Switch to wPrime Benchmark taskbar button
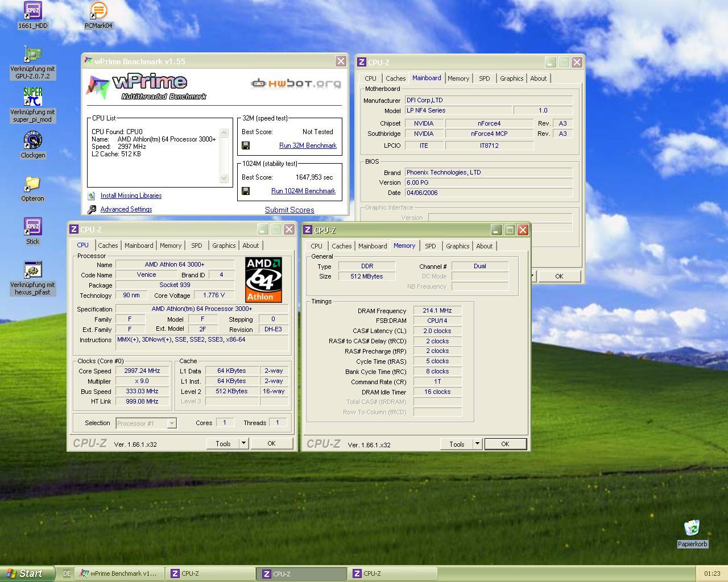The width and height of the screenshot is (728, 582). (x=120, y=573)
